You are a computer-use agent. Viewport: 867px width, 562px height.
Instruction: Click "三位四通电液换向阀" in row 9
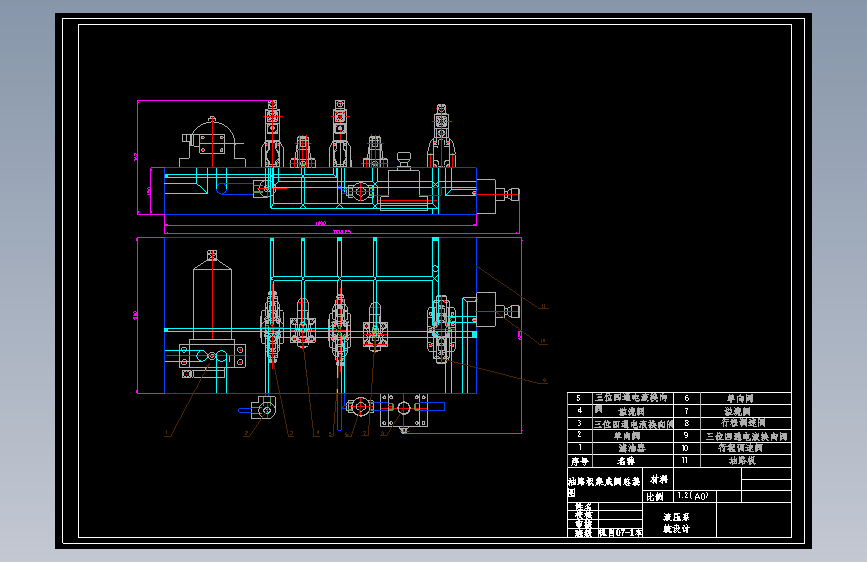pos(746,436)
